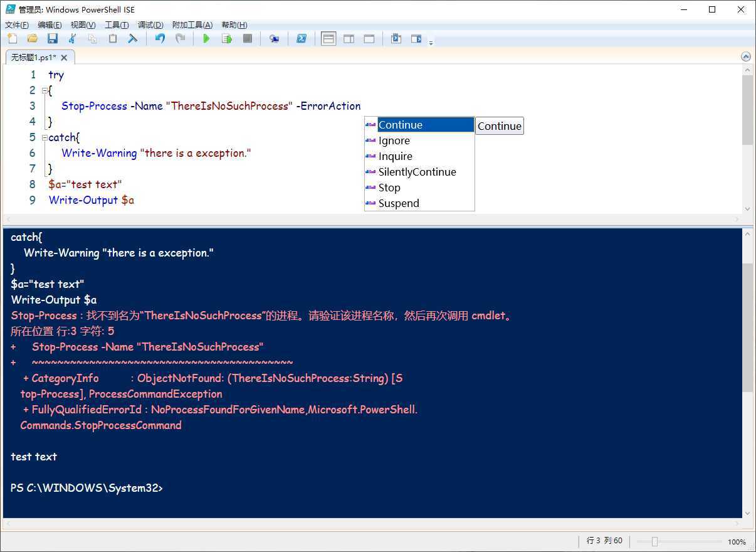Click the script pane horizontal scroll right arrow
The image size is (756, 552).
point(737,219)
